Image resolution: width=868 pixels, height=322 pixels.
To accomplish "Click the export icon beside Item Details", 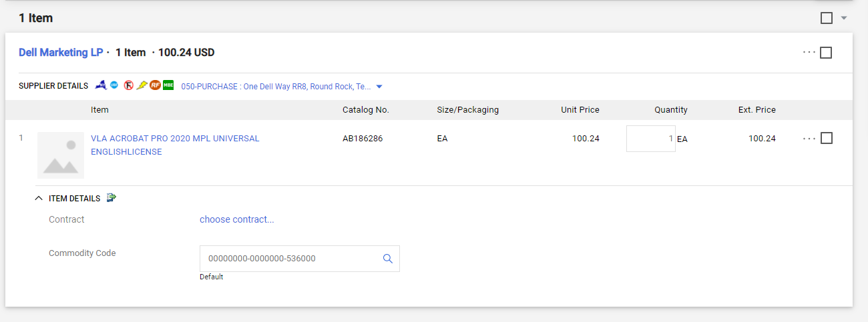I will coord(112,198).
